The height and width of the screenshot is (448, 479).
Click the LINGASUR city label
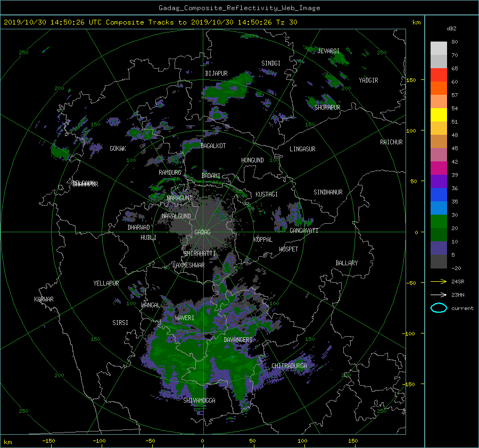(302, 149)
